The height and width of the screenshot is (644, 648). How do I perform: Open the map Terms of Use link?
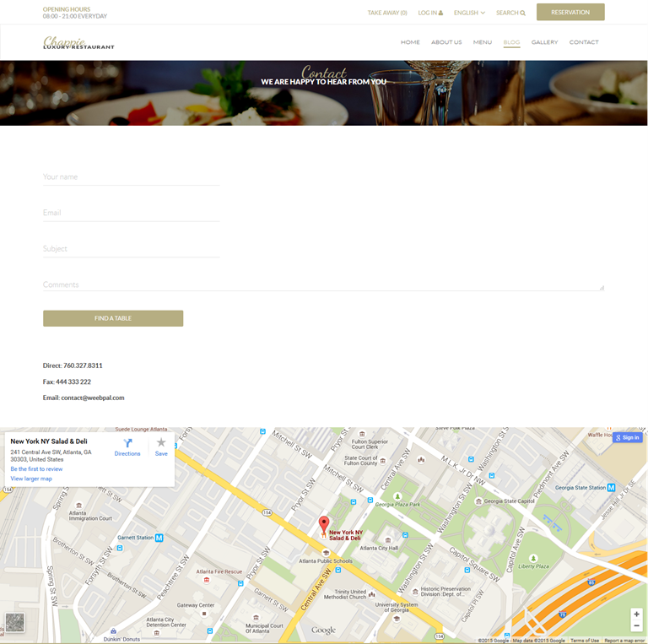click(x=585, y=641)
